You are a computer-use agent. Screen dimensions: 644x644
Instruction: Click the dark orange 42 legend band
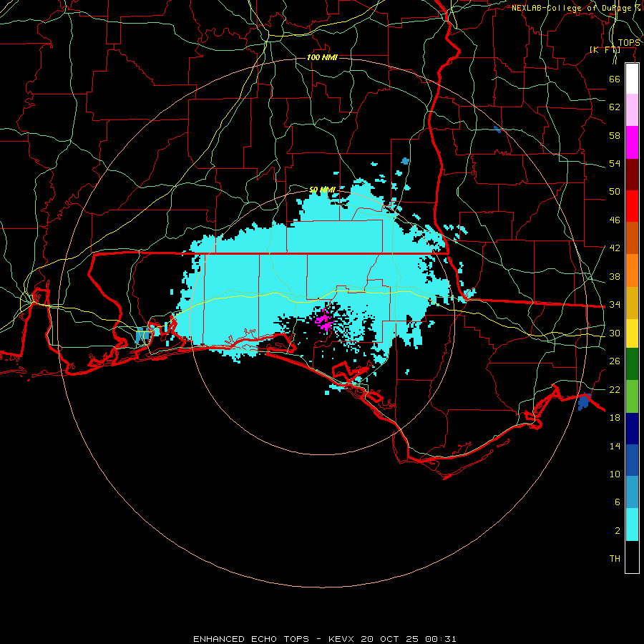[x=632, y=238]
